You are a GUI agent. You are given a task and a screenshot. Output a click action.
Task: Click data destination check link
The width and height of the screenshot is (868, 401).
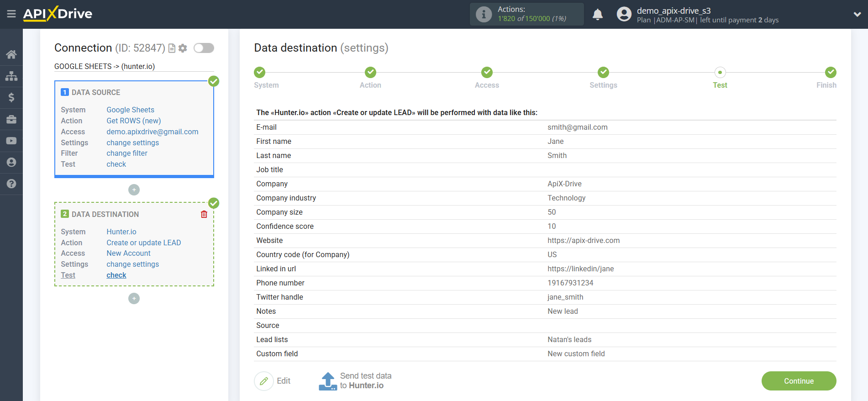116,275
